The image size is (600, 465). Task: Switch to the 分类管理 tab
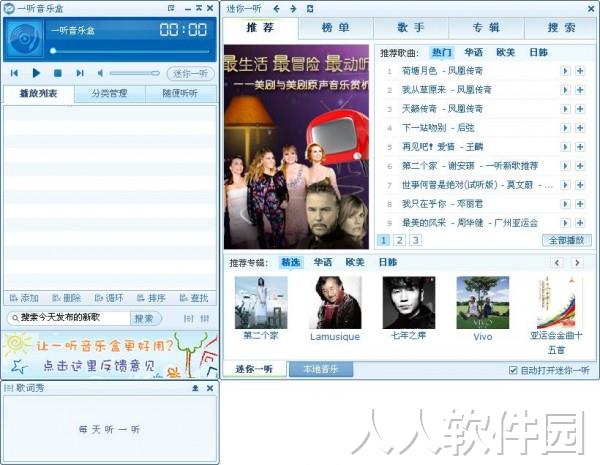point(109,93)
